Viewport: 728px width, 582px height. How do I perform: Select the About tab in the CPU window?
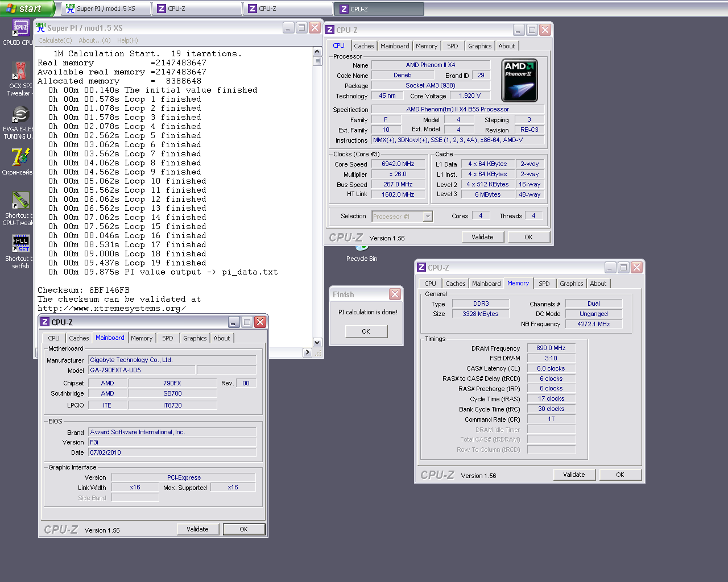point(507,46)
